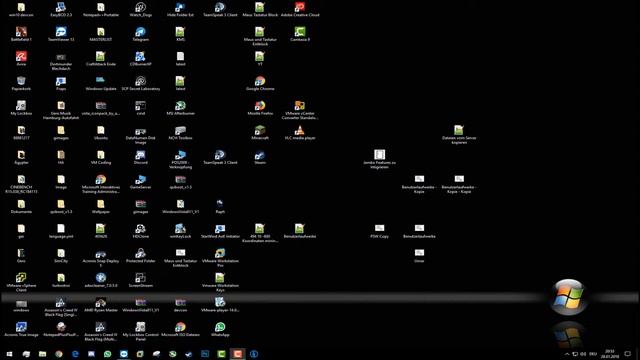Select the Windows Update desktop icon
This screenshot has height=360, width=640.
tap(101, 83)
